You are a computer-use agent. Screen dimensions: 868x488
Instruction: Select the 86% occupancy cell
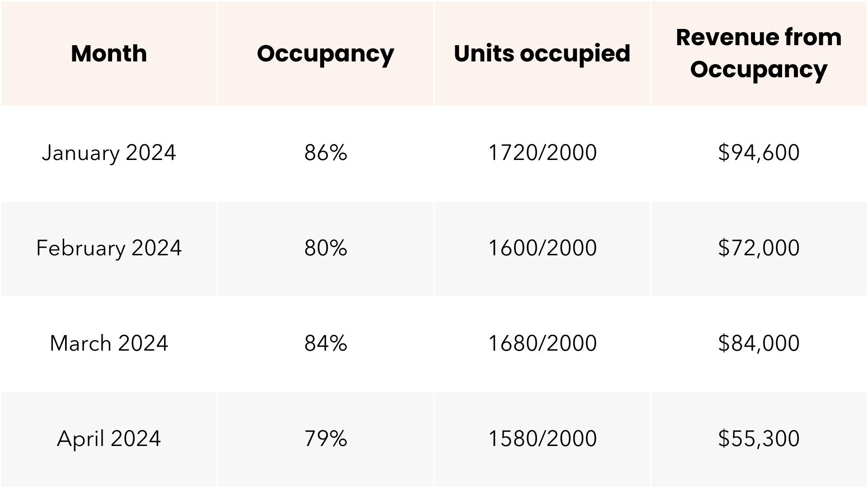tap(325, 153)
